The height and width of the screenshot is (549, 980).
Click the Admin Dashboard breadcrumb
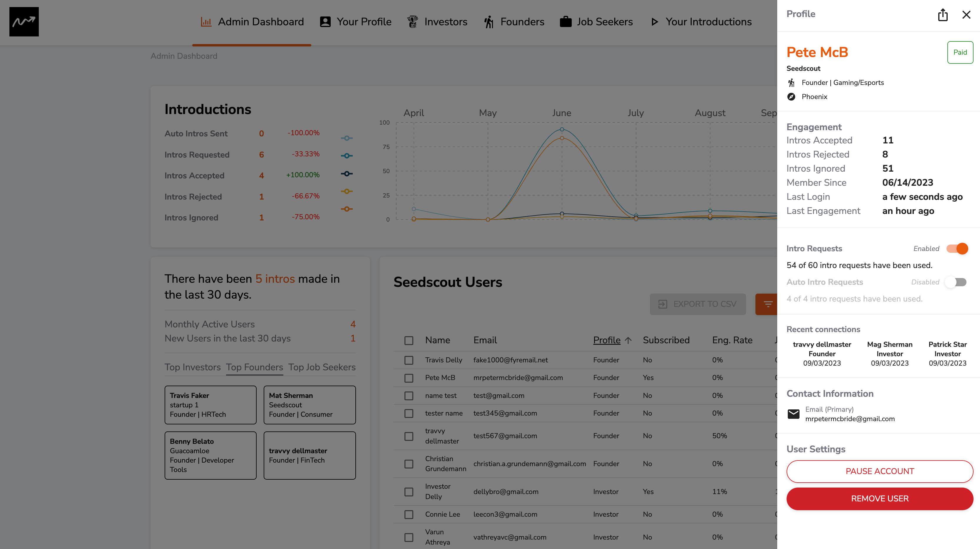click(184, 56)
